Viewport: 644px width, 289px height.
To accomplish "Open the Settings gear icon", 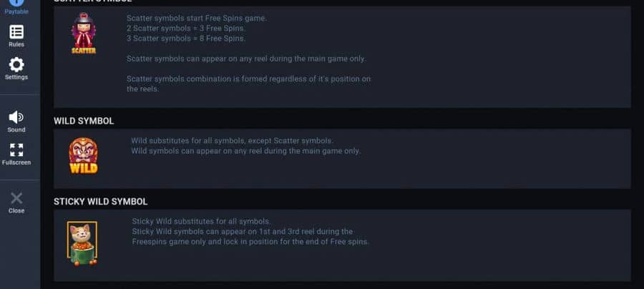I will tap(16, 64).
